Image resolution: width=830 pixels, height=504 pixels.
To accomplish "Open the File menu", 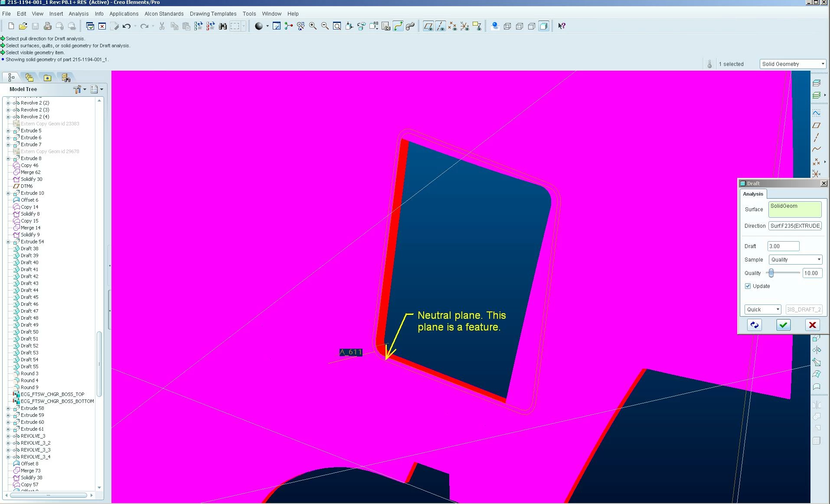I will (x=7, y=13).
